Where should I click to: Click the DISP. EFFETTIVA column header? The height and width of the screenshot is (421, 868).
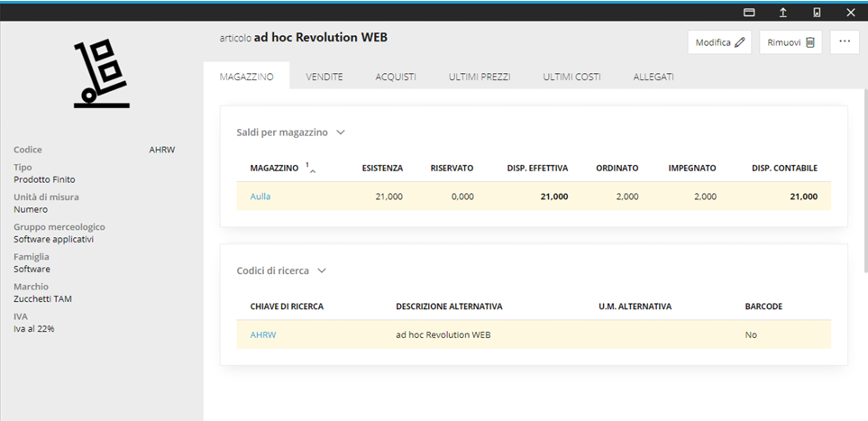537,168
